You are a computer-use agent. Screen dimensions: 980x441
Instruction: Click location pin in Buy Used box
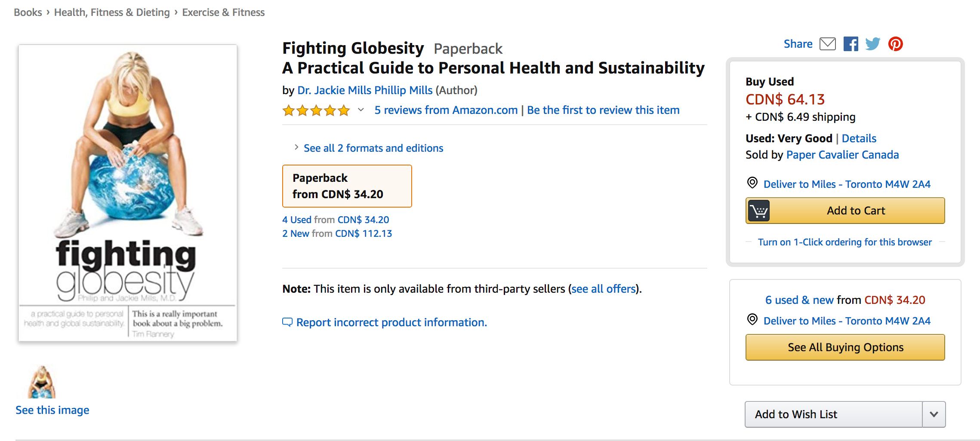(x=752, y=183)
